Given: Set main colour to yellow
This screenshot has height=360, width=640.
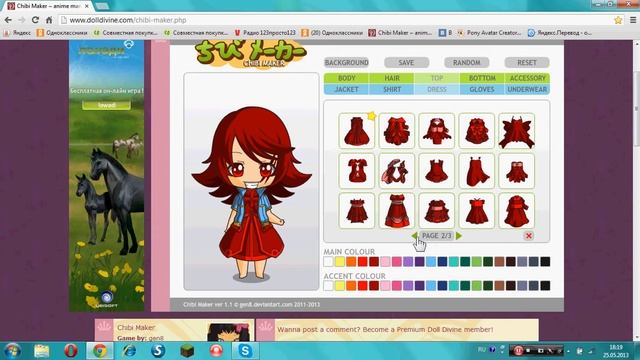Looking at the screenshot, I should pyautogui.click(x=340, y=262).
